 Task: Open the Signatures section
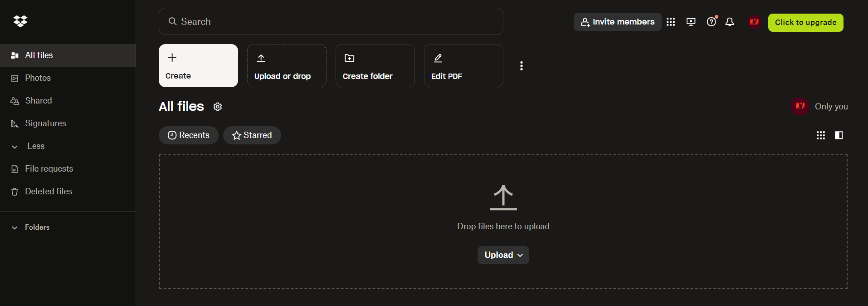click(x=46, y=123)
